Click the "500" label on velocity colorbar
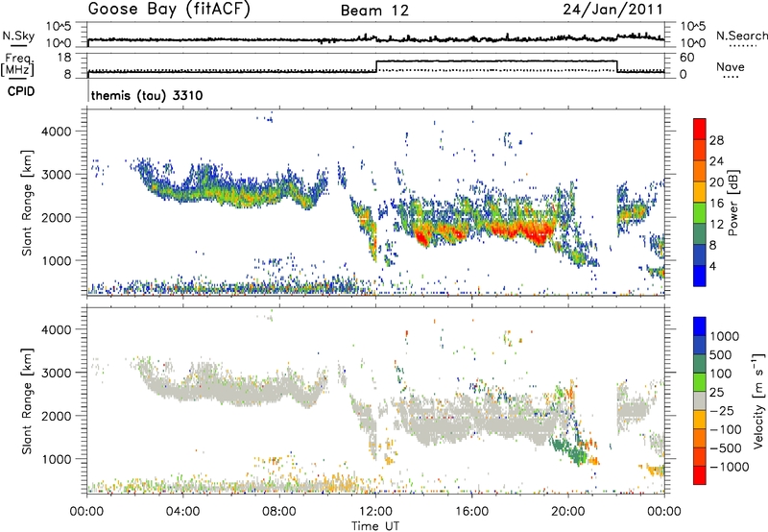This screenshot has width=768, height=532. click(721, 355)
